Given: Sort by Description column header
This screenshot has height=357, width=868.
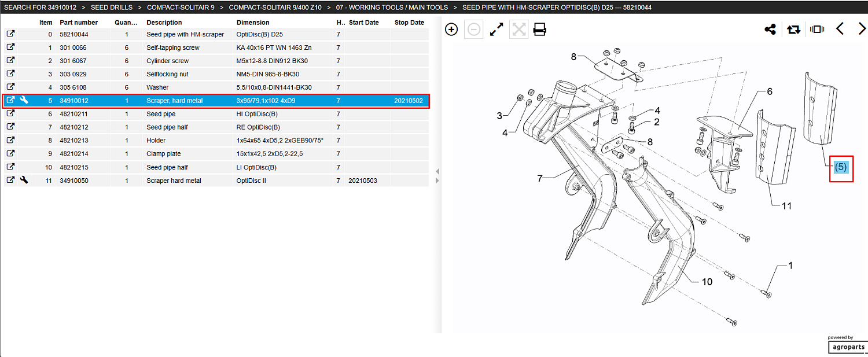Looking at the screenshot, I should click(164, 23).
